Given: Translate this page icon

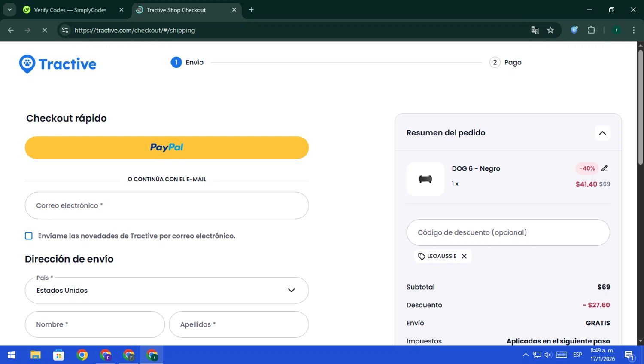Looking at the screenshot, I should 535,30.
